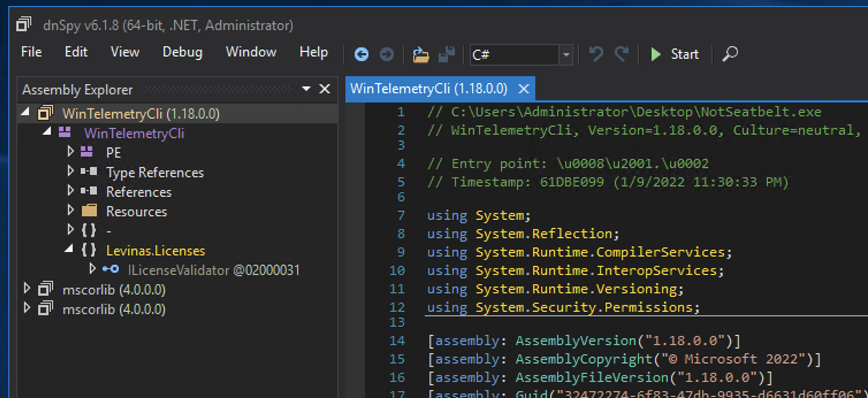Image resolution: width=868 pixels, height=398 pixels.
Task: Expand the PE tree node
Action: [71, 152]
